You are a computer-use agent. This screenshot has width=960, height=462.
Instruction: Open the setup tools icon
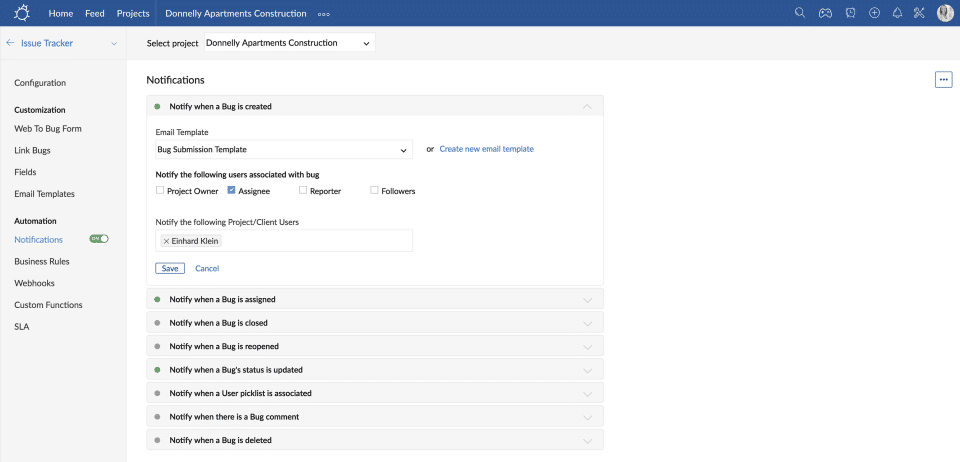(x=919, y=13)
